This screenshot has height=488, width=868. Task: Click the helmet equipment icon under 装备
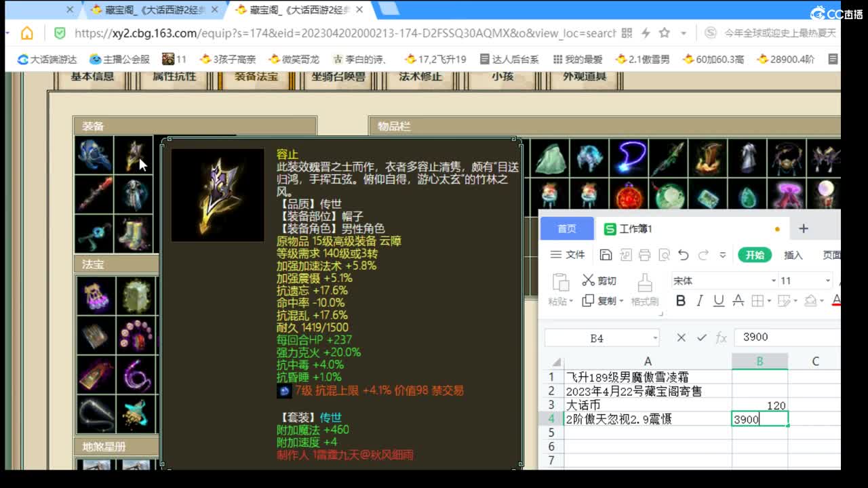[134, 155]
